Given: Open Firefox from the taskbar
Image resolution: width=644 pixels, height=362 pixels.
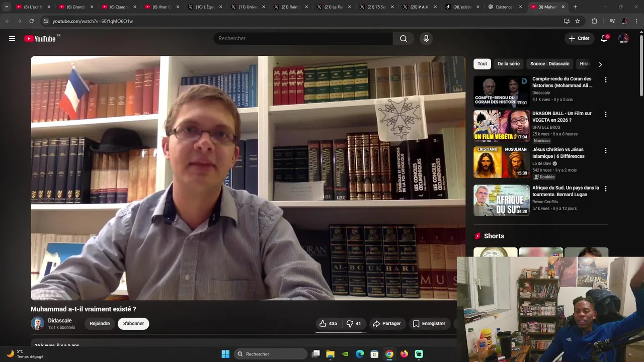Looking at the screenshot, I should pyautogui.click(x=404, y=354).
